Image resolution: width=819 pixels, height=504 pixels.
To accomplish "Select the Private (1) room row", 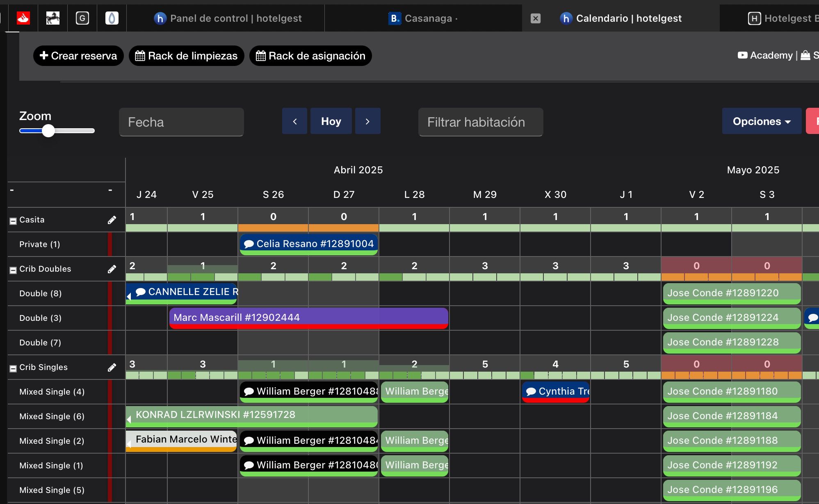I will pyautogui.click(x=66, y=244).
